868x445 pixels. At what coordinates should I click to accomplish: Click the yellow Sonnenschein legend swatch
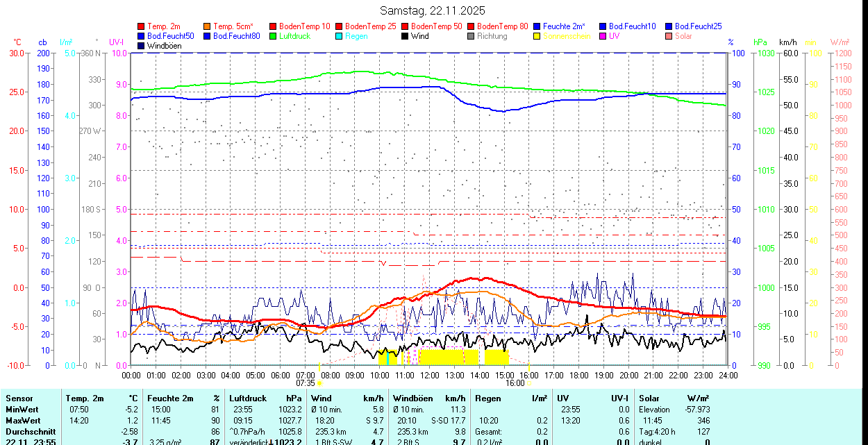(537, 36)
